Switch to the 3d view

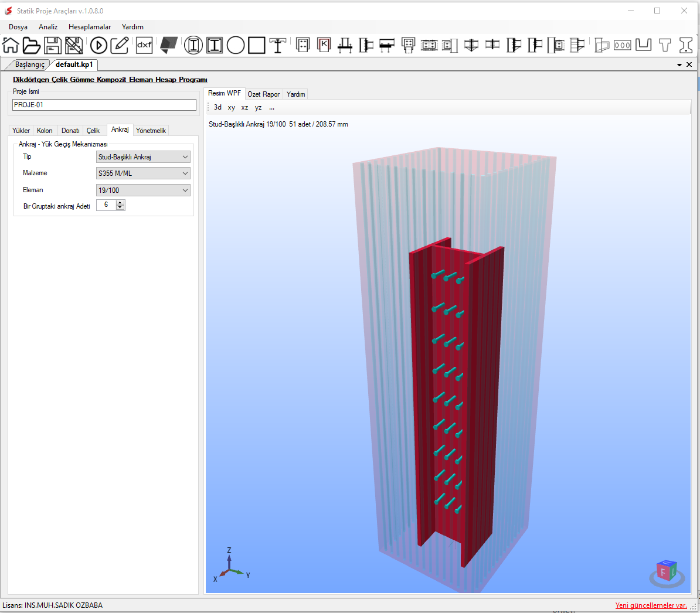tap(218, 107)
